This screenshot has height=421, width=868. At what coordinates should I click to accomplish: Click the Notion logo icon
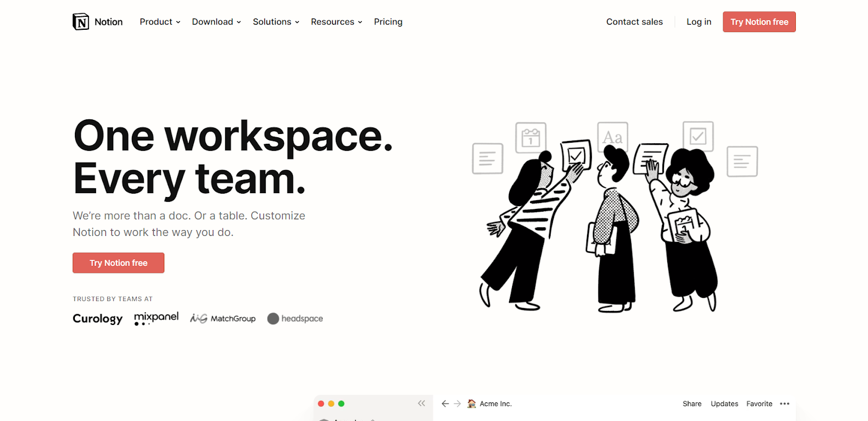tap(81, 22)
